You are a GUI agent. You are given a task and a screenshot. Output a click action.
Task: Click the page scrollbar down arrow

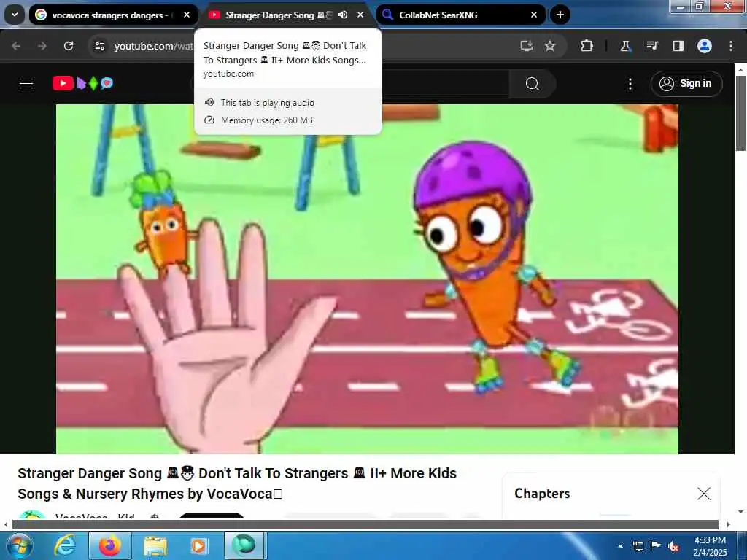740,512
